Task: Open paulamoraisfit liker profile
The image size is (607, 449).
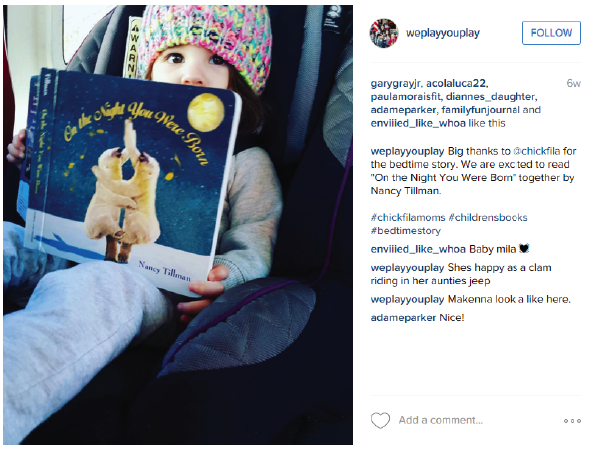Action: point(405,97)
